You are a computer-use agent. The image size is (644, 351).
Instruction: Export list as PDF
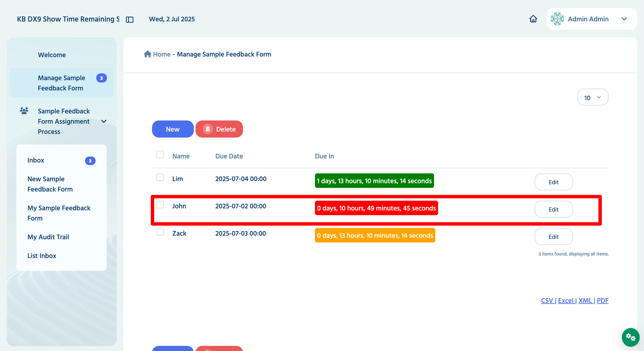pyautogui.click(x=603, y=300)
